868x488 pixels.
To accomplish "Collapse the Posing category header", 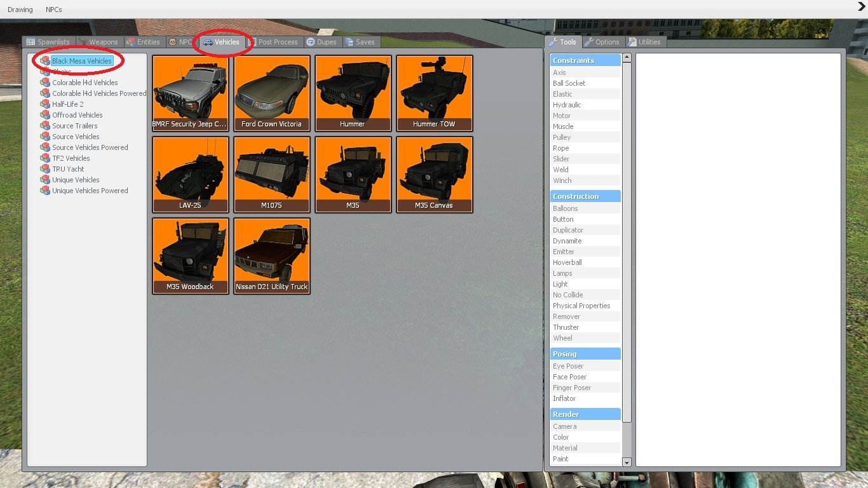I will (585, 354).
